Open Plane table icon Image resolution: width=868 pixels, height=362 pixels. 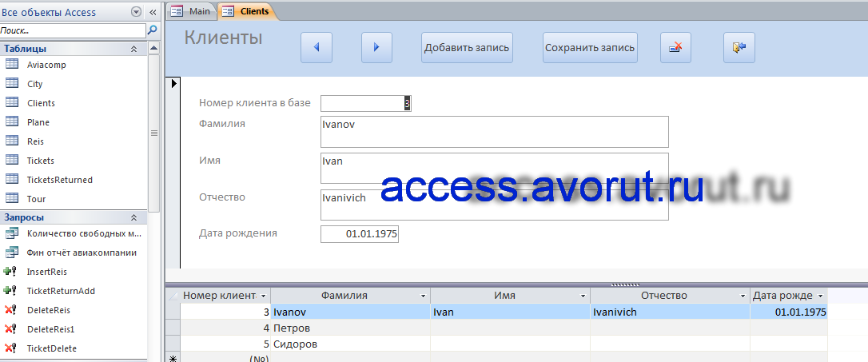12,121
